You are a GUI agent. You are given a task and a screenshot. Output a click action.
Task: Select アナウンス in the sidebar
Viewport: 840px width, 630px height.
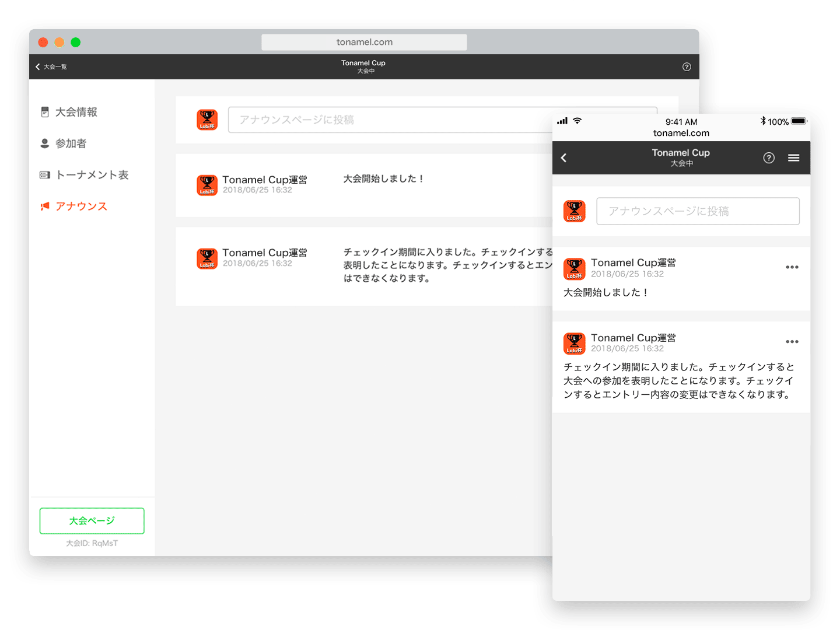pyautogui.click(x=81, y=206)
